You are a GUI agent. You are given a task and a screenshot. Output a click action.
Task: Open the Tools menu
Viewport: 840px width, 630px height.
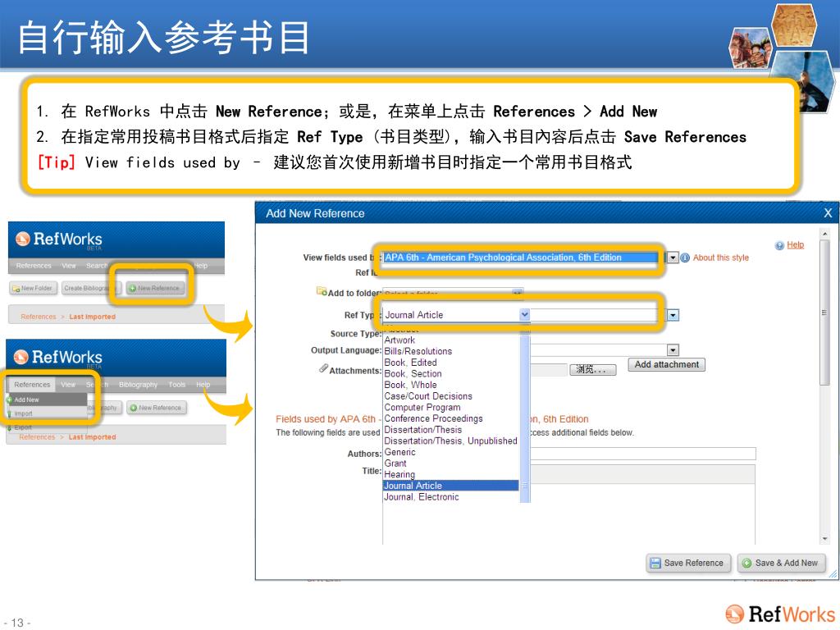[x=177, y=385]
